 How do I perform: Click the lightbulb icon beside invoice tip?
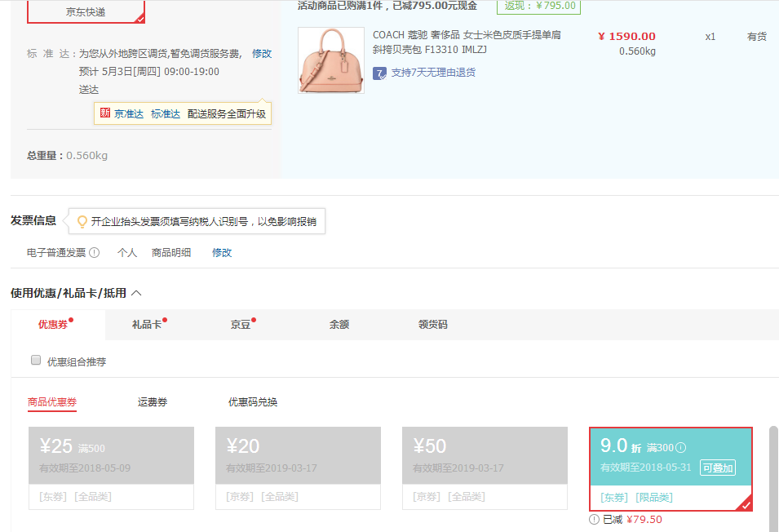tap(82, 222)
